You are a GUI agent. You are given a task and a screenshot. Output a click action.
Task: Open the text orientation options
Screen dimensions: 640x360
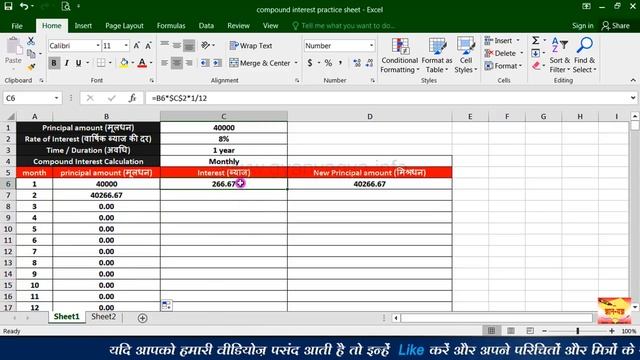[x=206, y=45]
